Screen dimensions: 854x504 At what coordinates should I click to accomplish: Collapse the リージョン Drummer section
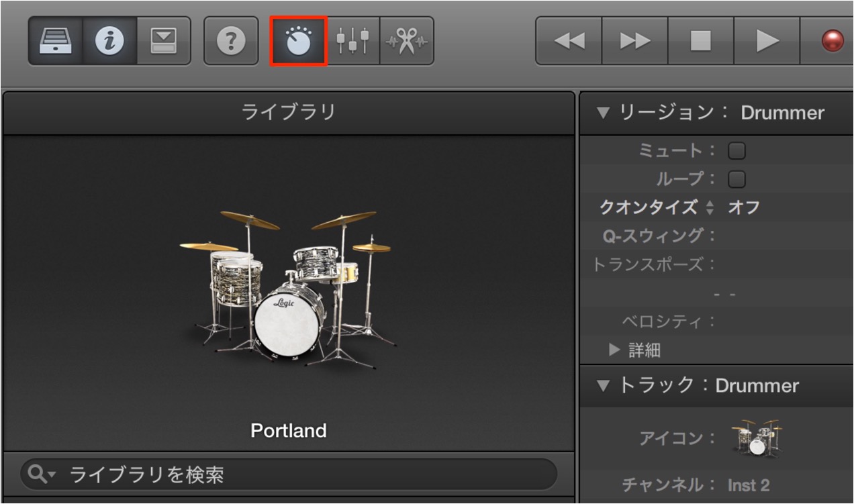pyautogui.click(x=602, y=113)
